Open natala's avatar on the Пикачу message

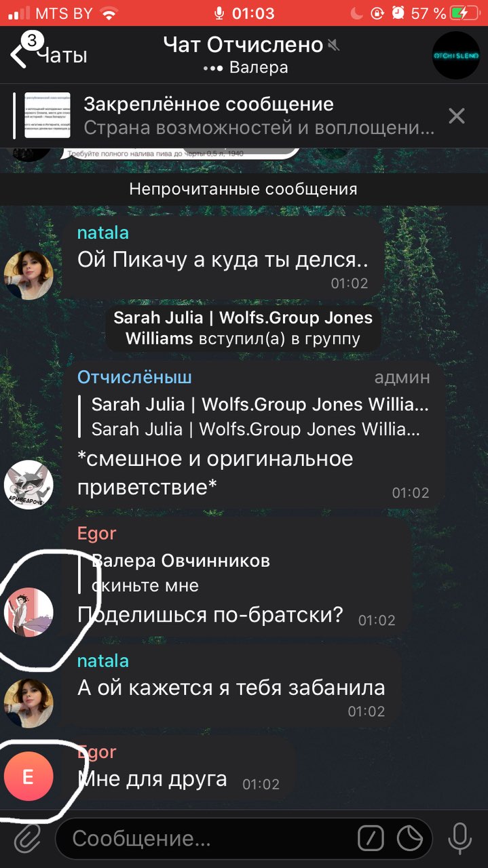[x=29, y=275]
